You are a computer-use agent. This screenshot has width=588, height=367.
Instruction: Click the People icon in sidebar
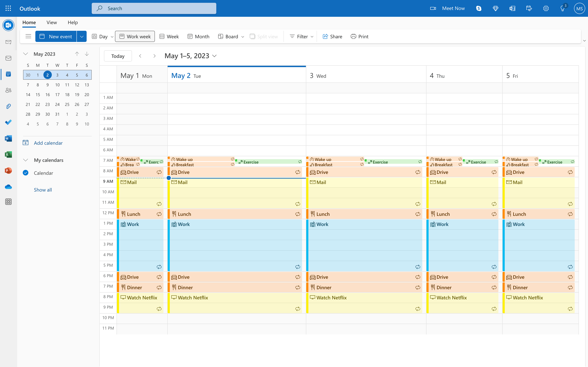(x=8, y=91)
